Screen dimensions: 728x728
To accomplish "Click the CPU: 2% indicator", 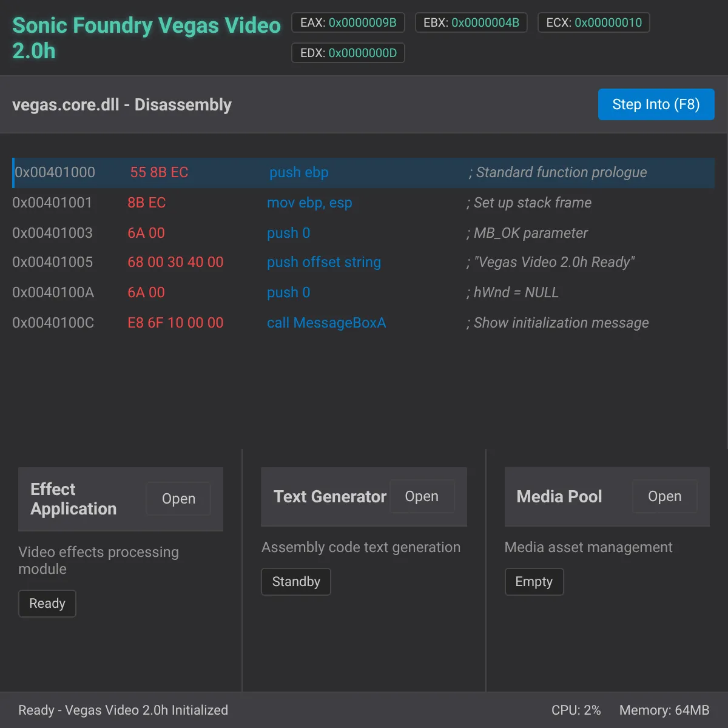I will tap(576, 710).
